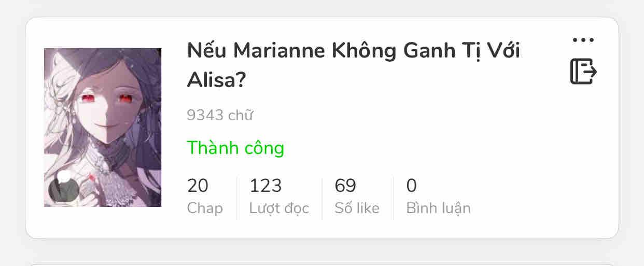The width and height of the screenshot is (644, 266).
Task: Click the "9343 chữ" word count
Action: pyautogui.click(x=220, y=115)
